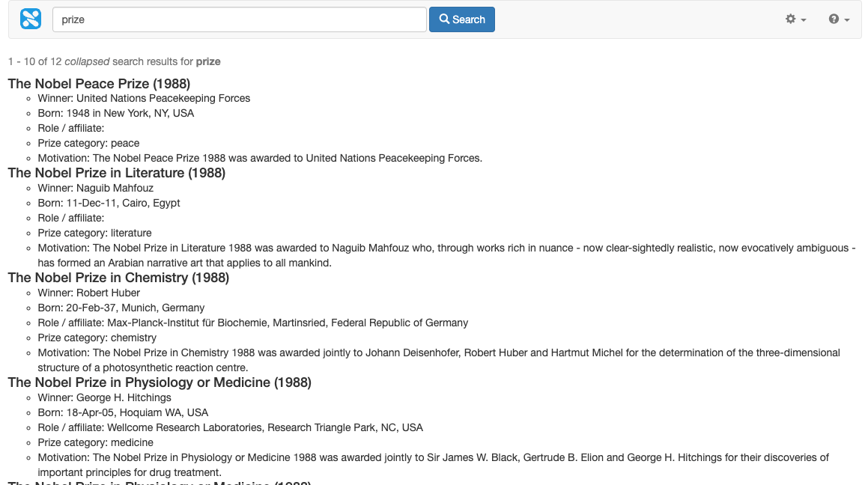Focus the search field containing 'prize'
This screenshot has width=868, height=485.
click(x=239, y=19)
